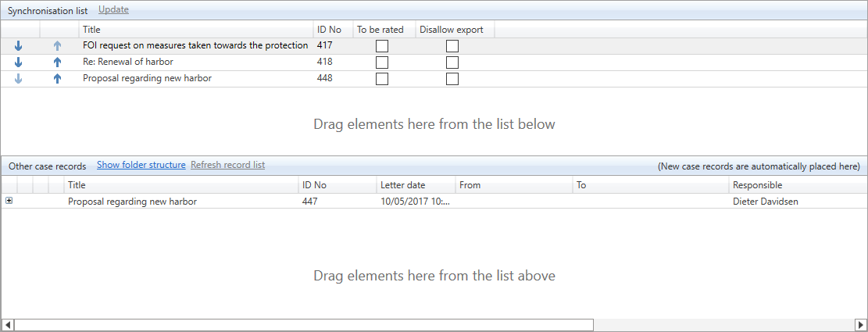Expand the record 447 row

pyautogui.click(x=9, y=201)
